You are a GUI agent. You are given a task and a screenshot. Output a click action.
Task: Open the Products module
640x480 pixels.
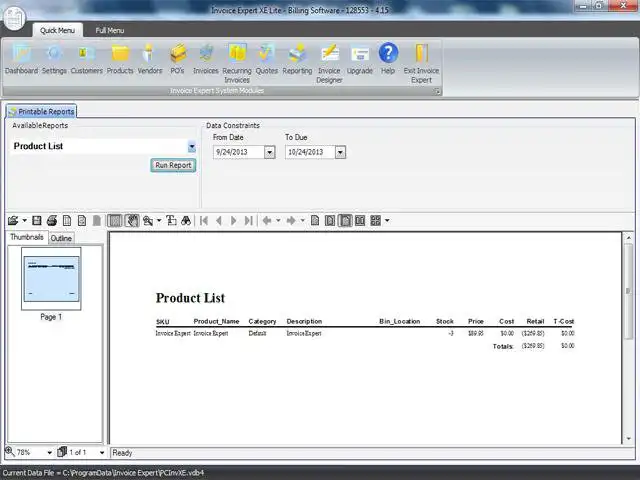coord(120,60)
